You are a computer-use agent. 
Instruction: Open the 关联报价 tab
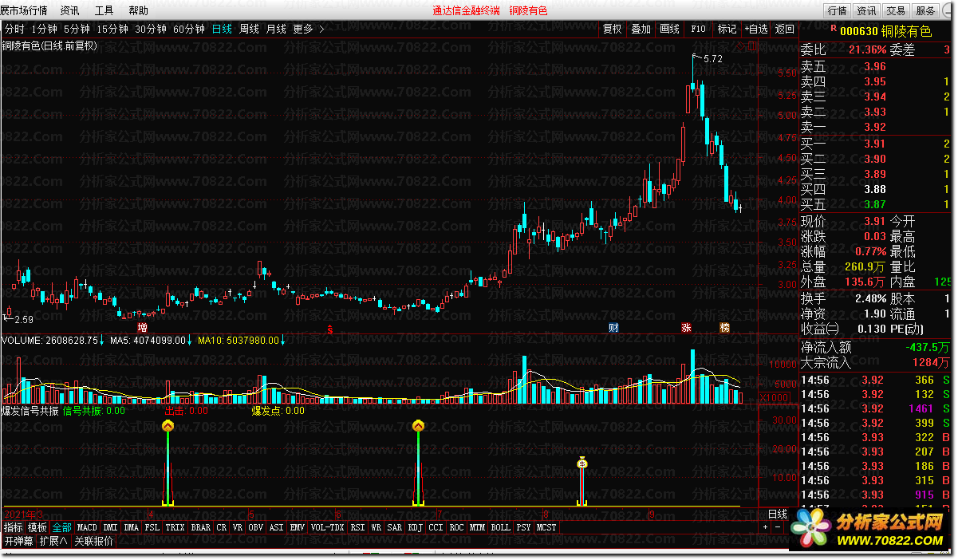pyautogui.click(x=93, y=541)
